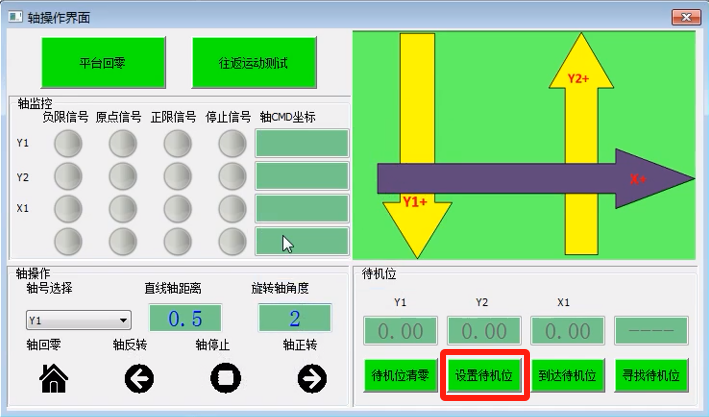Click the purple X+ right arrow
Viewport: 709px width, 417px height.
(x=530, y=179)
